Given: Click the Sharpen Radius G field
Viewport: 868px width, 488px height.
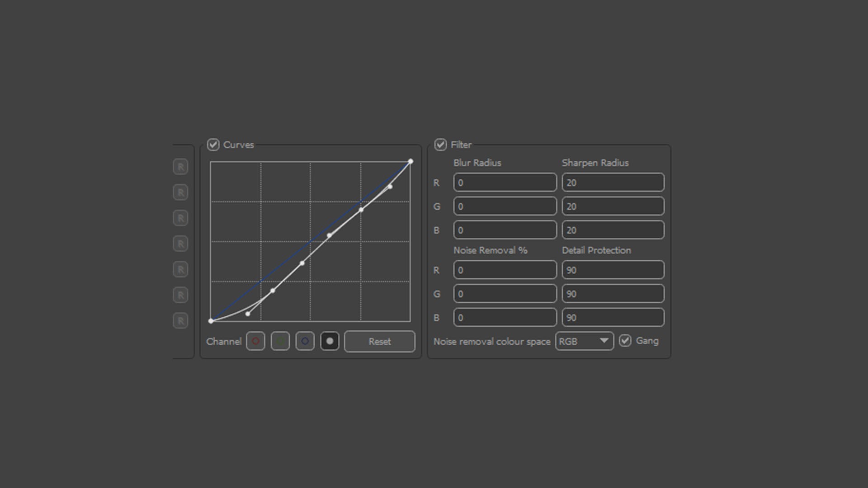Looking at the screenshot, I should 613,206.
